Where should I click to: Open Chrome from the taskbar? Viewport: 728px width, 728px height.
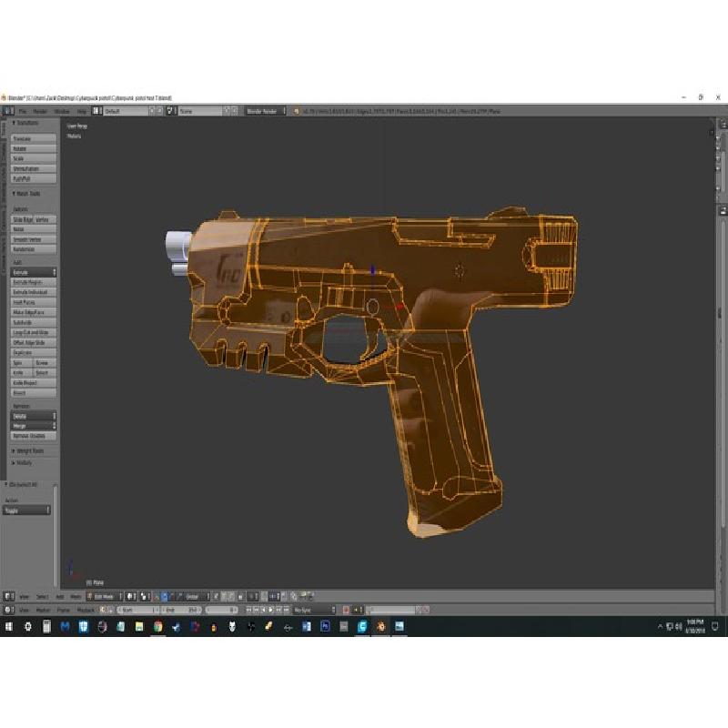[x=157, y=626]
